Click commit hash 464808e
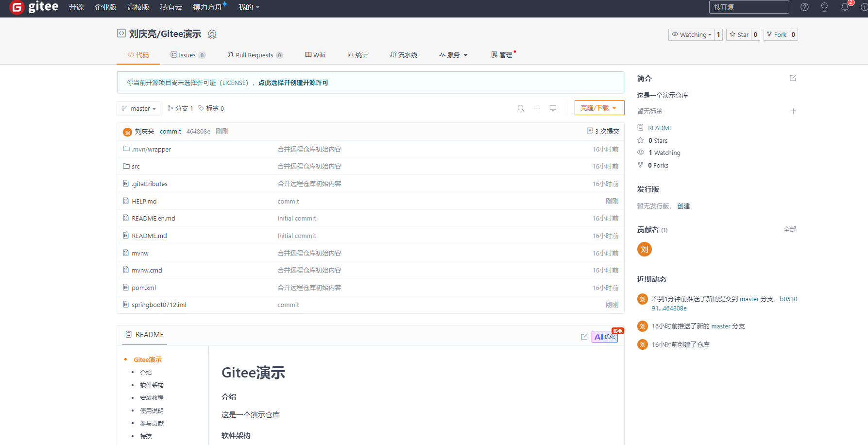868x445 pixels. 198,132
